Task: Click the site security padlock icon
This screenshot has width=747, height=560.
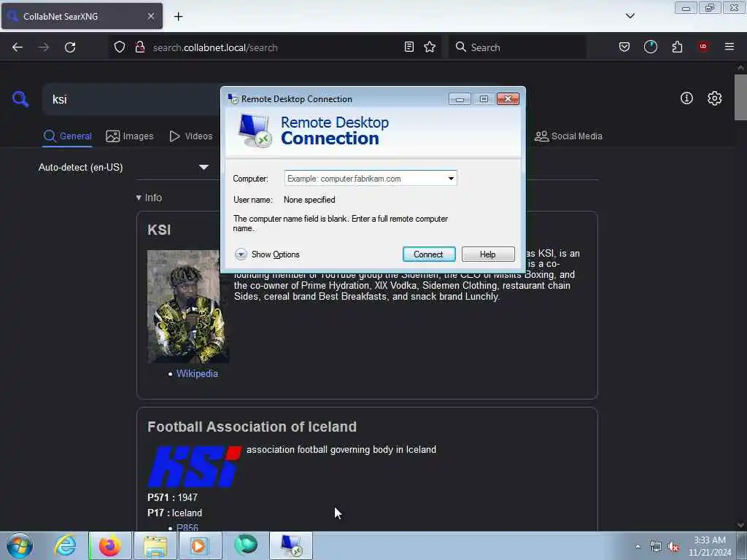Action: click(139, 47)
